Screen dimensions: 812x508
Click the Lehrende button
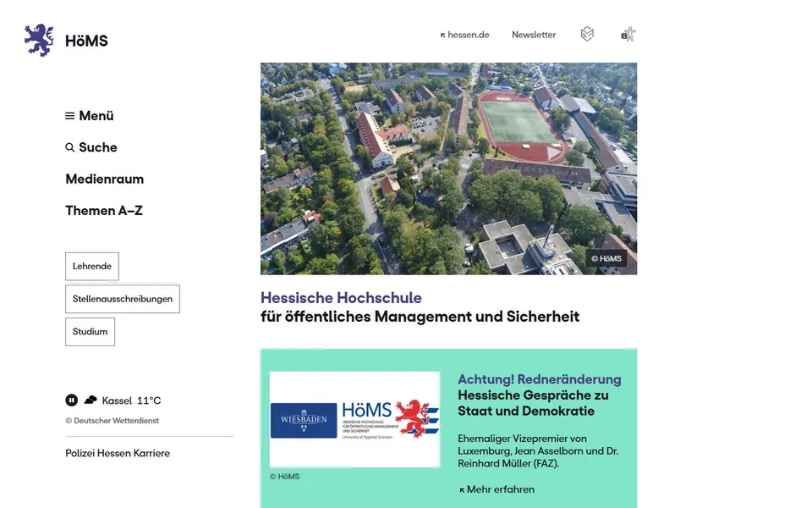point(92,267)
